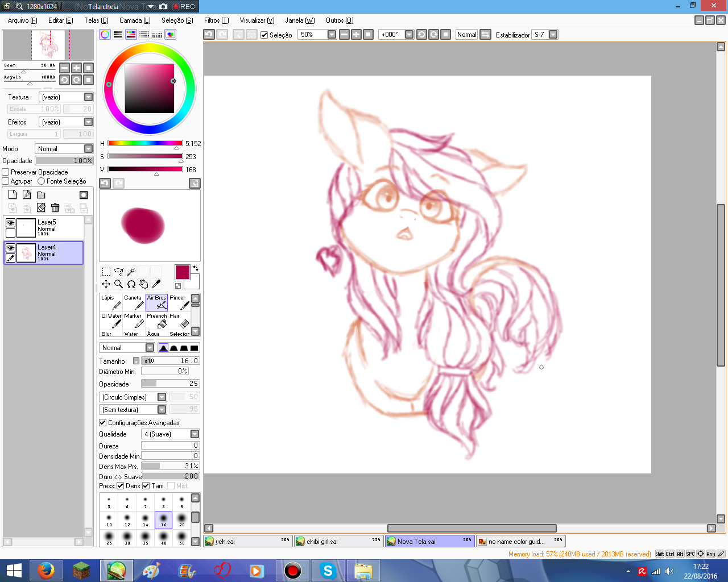This screenshot has height=582, width=728.
Task: Toggle the Dens pressure checkbox
Action: [120, 486]
